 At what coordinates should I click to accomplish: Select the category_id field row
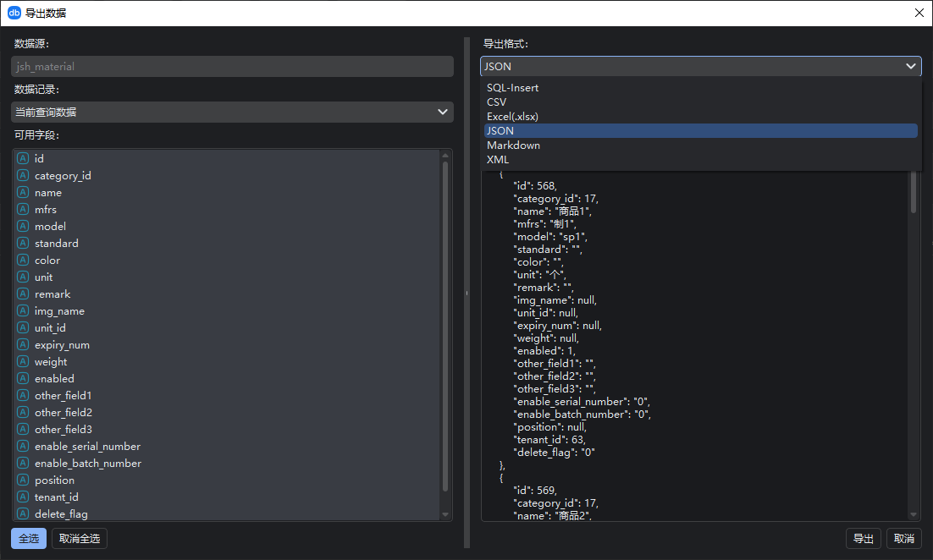(x=226, y=175)
